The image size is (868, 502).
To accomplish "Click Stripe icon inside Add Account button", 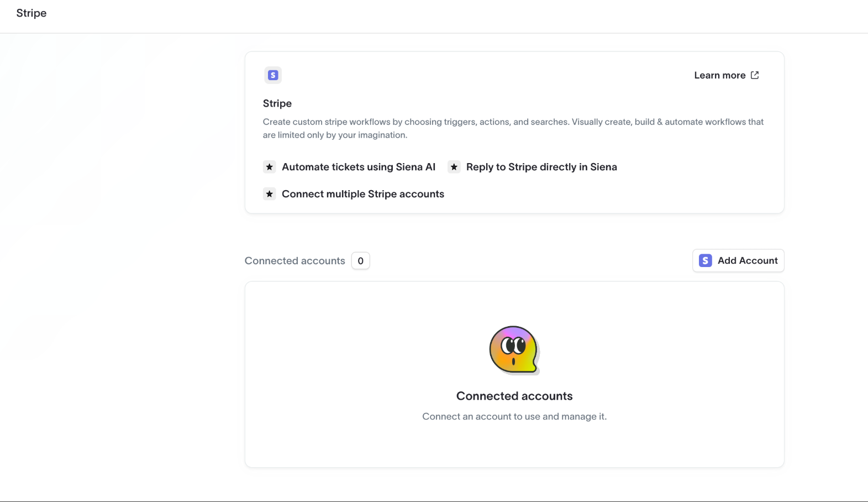I will (706, 260).
